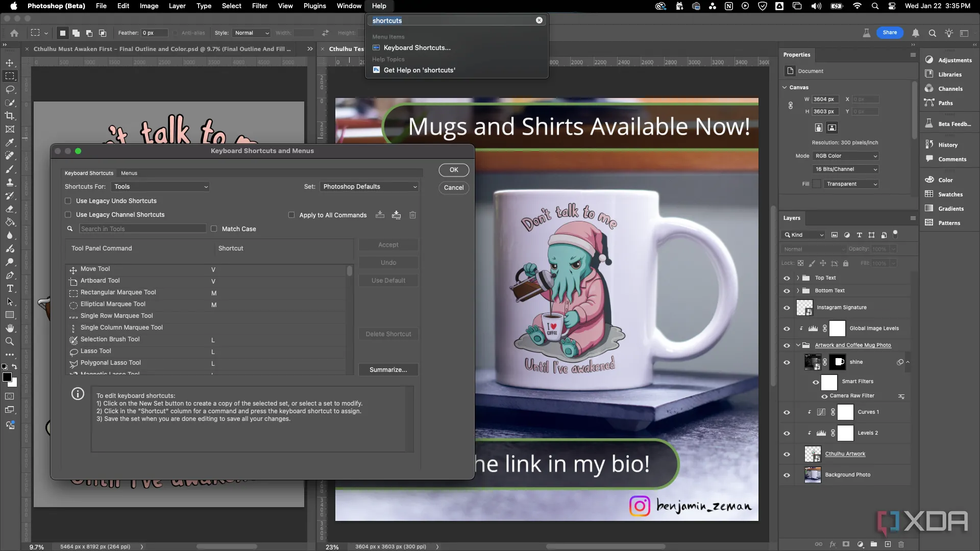
Task: Expand the Top Text layer group
Action: point(798,278)
